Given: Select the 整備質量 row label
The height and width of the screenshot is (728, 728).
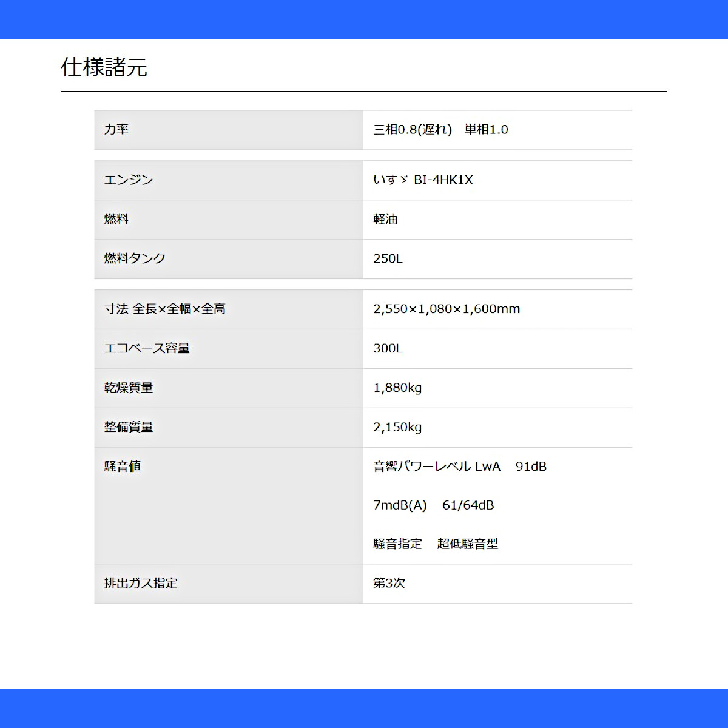Looking at the screenshot, I should 129,427.
